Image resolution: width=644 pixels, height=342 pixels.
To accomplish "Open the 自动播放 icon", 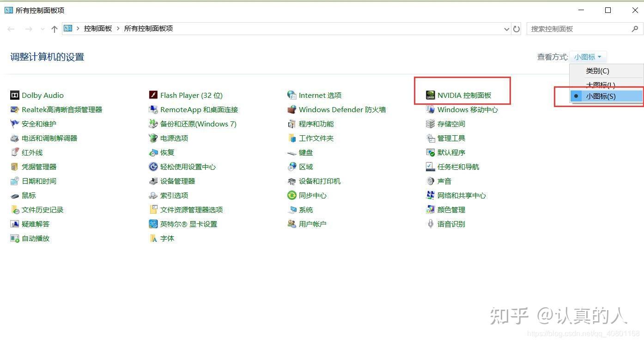I will tap(14, 239).
